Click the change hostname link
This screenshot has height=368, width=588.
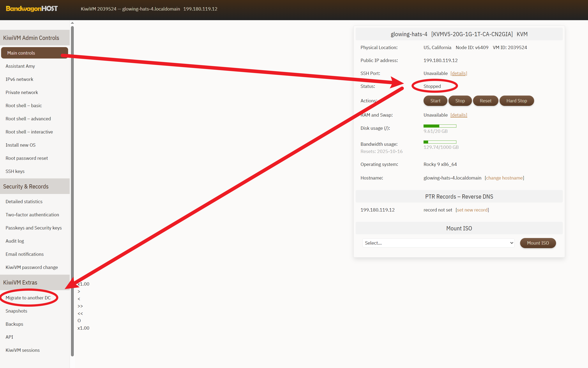click(x=504, y=178)
